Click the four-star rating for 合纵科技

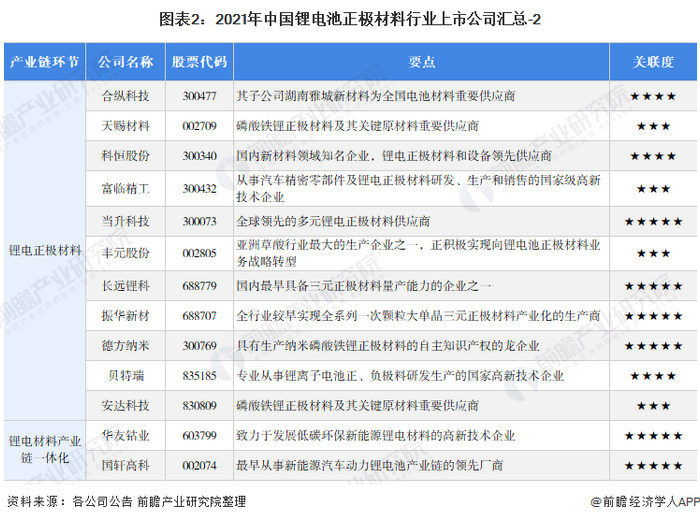coord(653,96)
